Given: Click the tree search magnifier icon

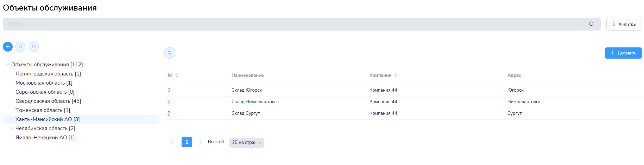Looking at the screenshot, I should 20,47.
